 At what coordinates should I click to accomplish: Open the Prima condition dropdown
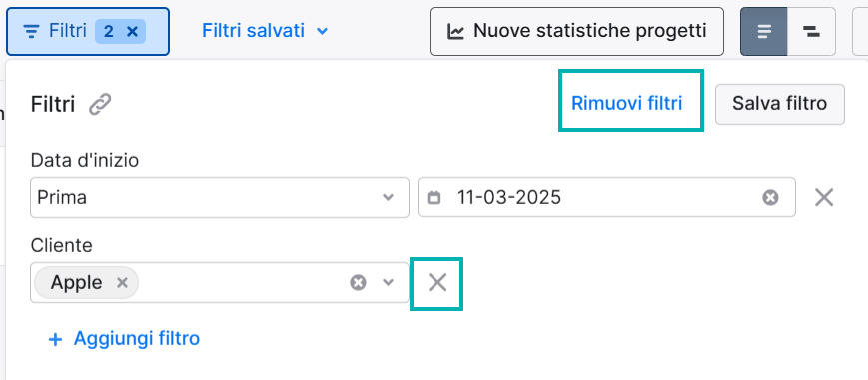pyautogui.click(x=220, y=197)
